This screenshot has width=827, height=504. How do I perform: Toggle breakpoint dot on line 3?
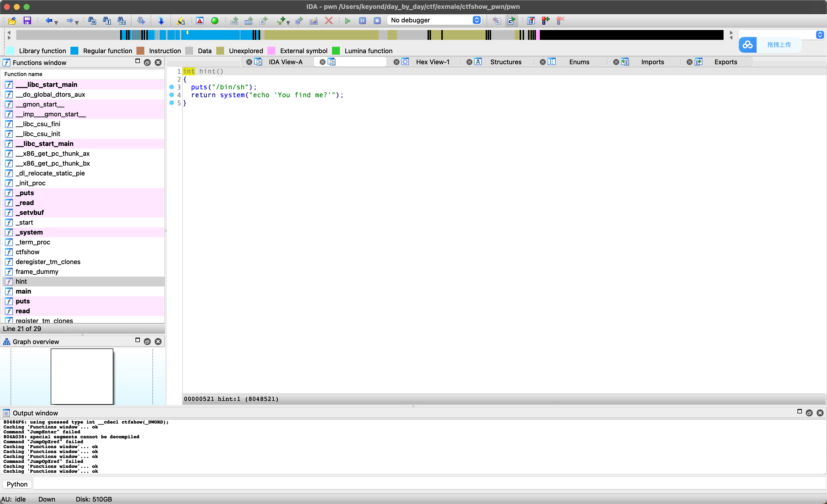pos(171,87)
